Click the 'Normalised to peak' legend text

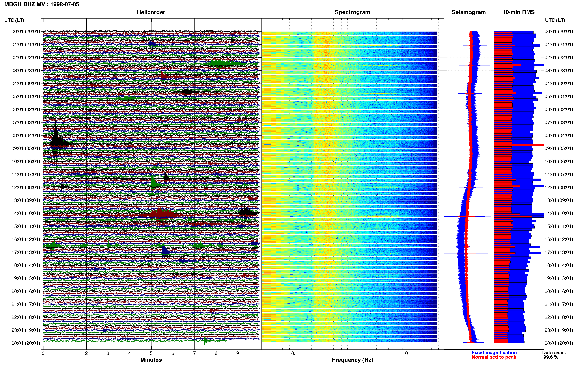click(x=494, y=357)
